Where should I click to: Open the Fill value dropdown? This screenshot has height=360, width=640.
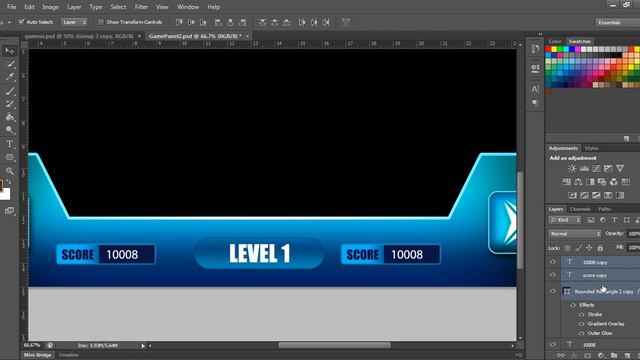point(634,248)
